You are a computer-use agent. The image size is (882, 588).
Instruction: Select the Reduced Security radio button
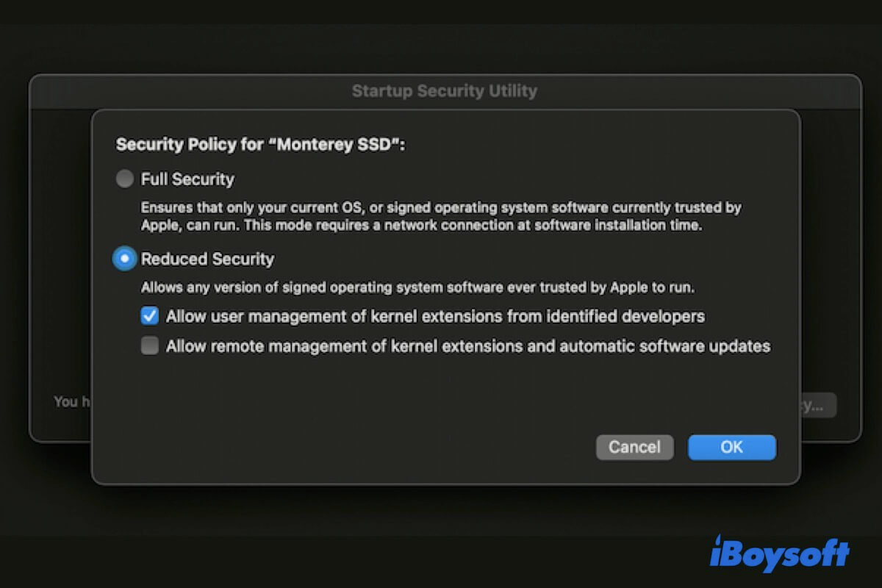point(125,259)
